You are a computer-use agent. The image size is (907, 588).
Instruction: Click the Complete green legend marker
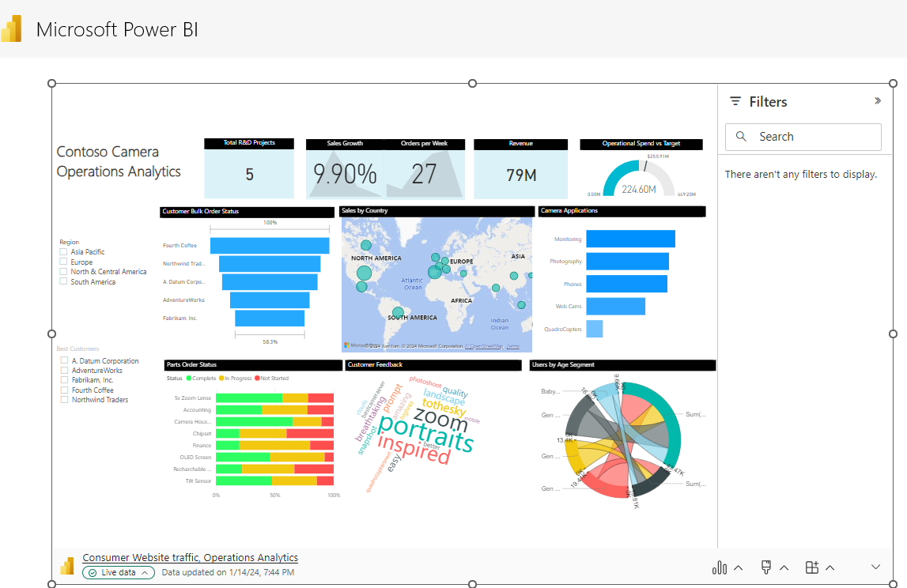pos(188,378)
